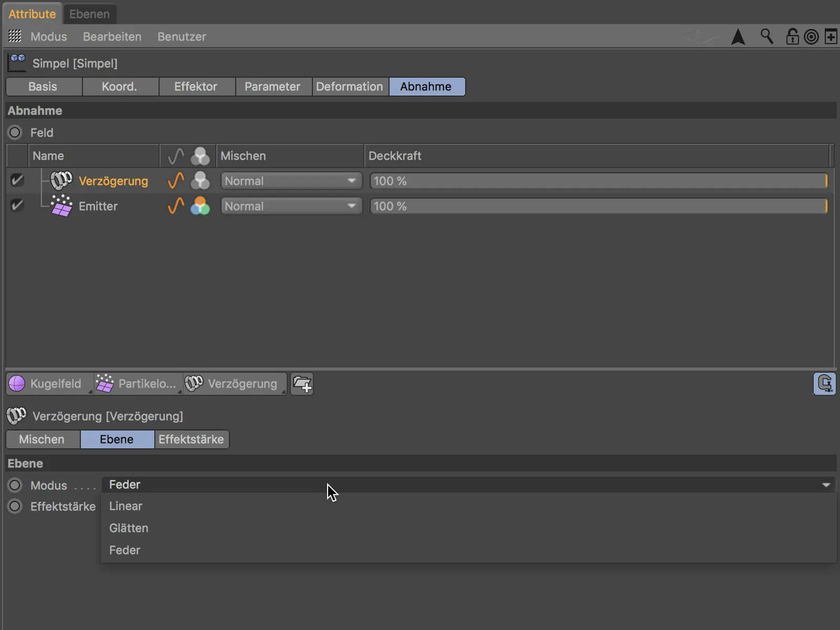Click the Mischen column header

coord(290,156)
